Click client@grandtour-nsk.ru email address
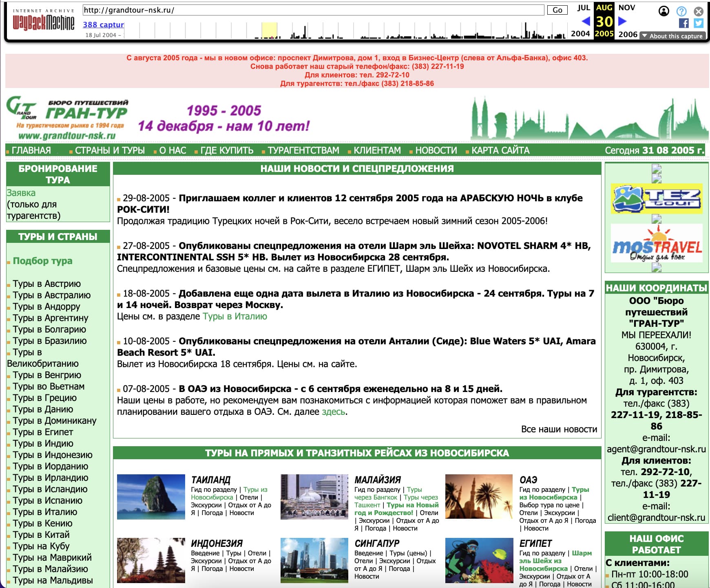Image resolution: width=710 pixels, height=588 pixels. click(656, 518)
